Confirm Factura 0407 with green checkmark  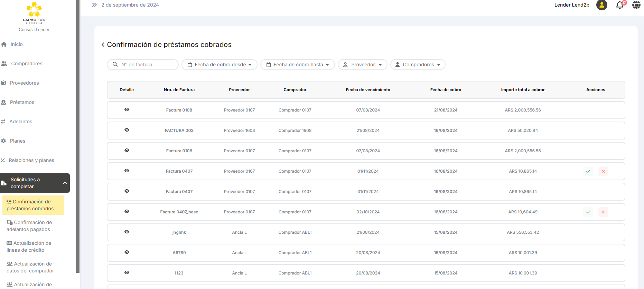click(x=588, y=171)
